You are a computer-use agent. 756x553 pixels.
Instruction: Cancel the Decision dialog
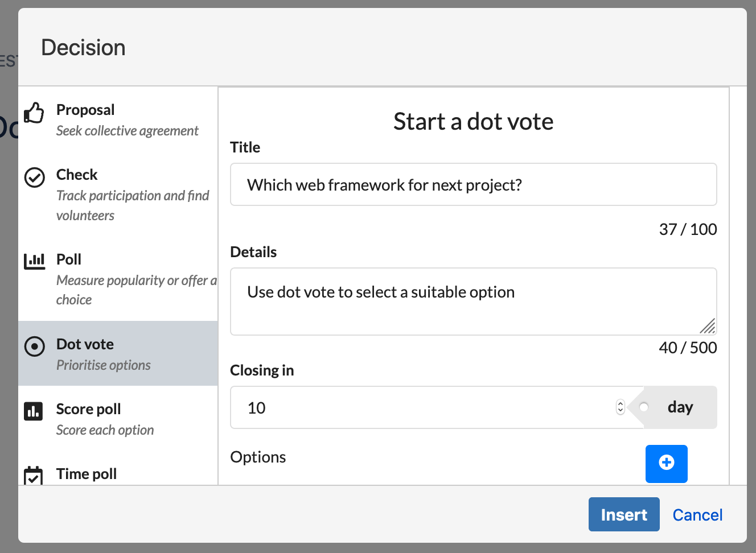[x=697, y=514]
